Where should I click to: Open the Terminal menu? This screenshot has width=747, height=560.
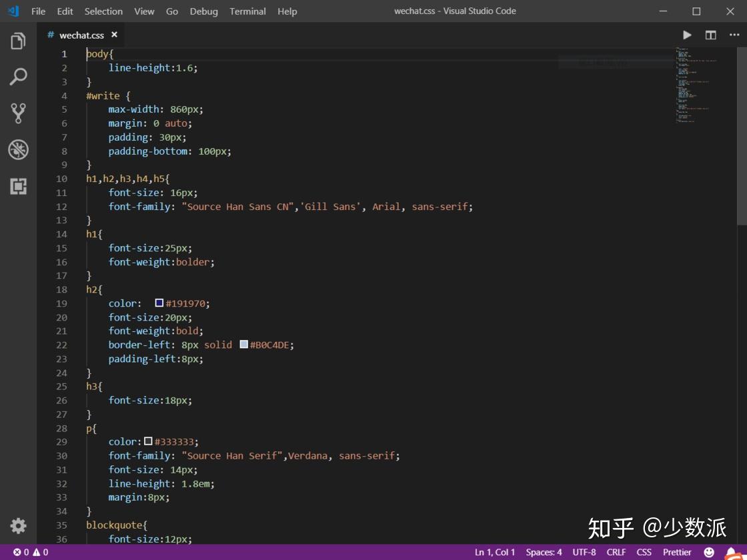tap(247, 11)
